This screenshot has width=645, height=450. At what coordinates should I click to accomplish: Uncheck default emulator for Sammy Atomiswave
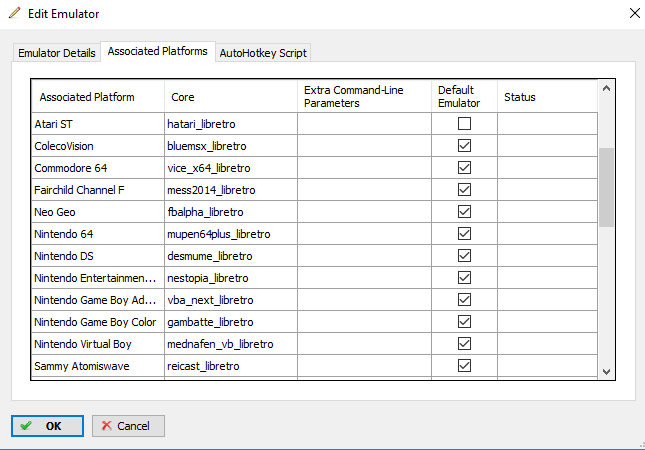[x=464, y=366]
